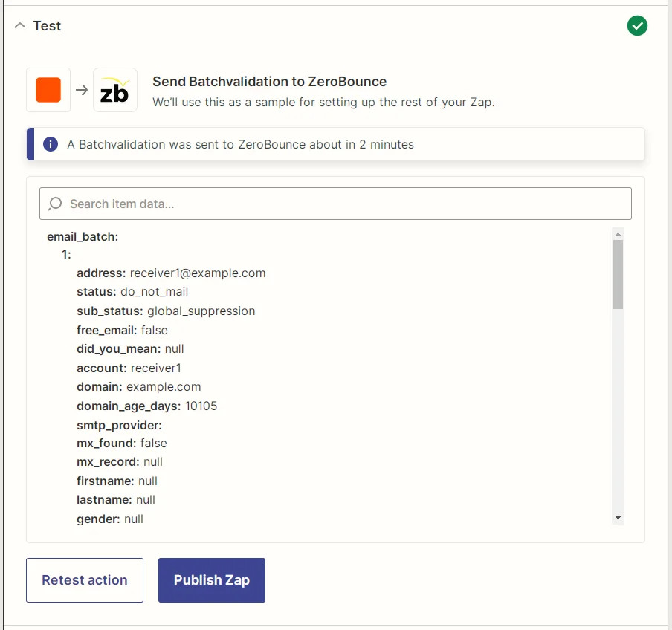This screenshot has height=630, width=672.
Task: Click the blue info icon in the banner
Action: pos(51,144)
